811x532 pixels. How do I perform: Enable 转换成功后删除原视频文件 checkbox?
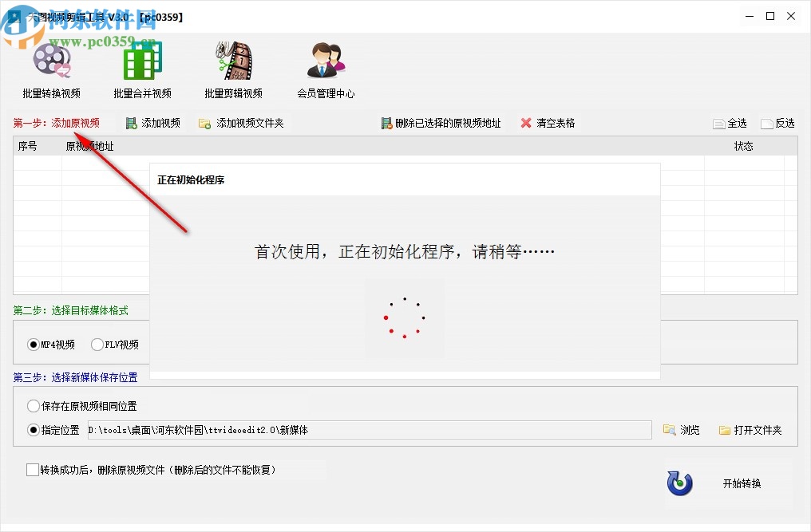tap(33, 470)
